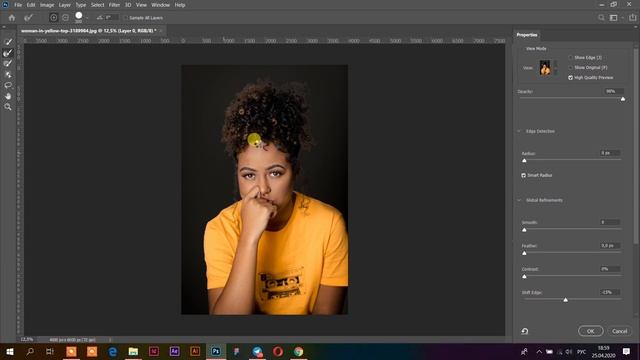Click the share icon at top right
Image resolution: width=640 pixels, height=360 pixels.
pos(632,18)
